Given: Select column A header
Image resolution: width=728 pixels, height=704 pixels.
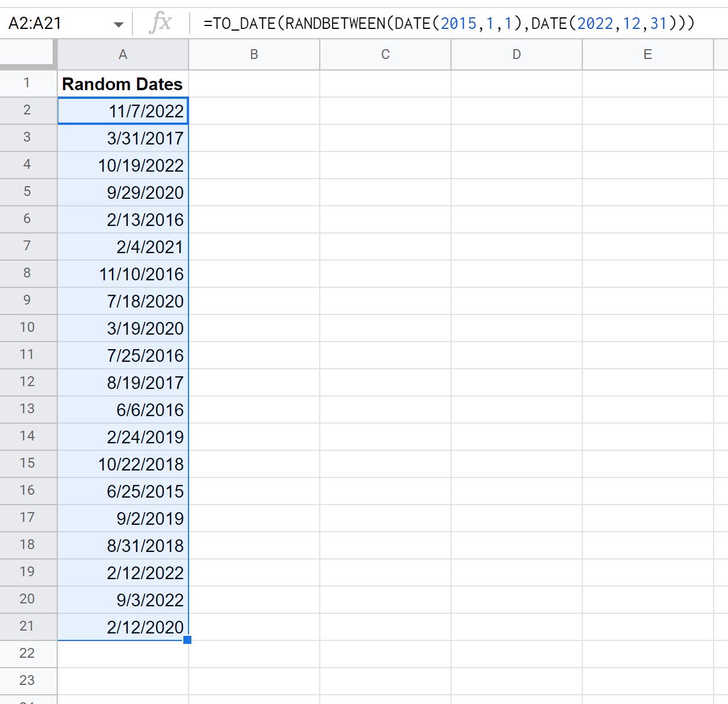Looking at the screenshot, I should point(123,55).
